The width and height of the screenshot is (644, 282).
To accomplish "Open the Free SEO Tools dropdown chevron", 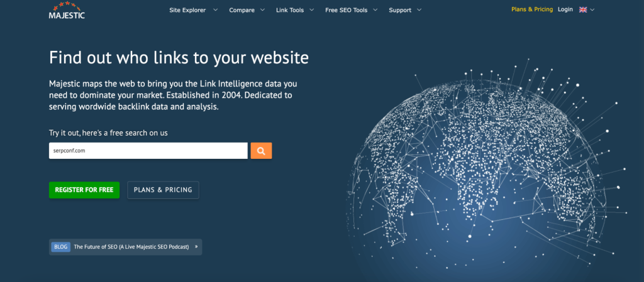I will click(375, 10).
